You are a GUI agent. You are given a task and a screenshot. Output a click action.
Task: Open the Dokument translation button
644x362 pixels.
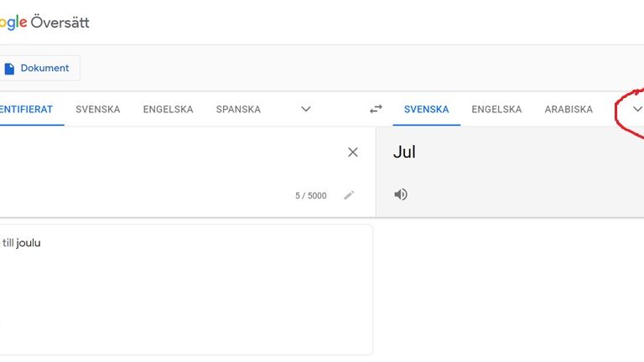[x=39, y=68]
